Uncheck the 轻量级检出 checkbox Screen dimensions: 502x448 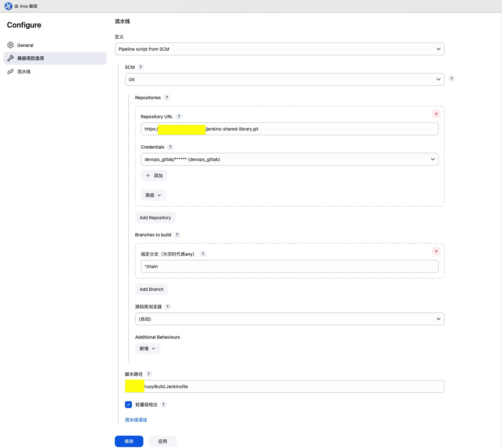[128, 405]
